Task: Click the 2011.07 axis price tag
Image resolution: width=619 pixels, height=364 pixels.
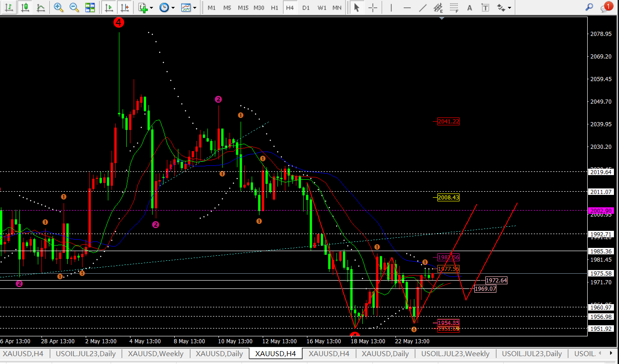Action: (x=601, y=192)
